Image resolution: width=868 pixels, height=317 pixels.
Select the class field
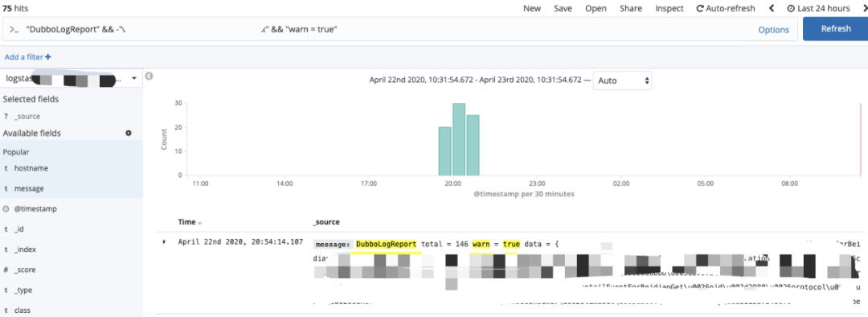(23, 311)
